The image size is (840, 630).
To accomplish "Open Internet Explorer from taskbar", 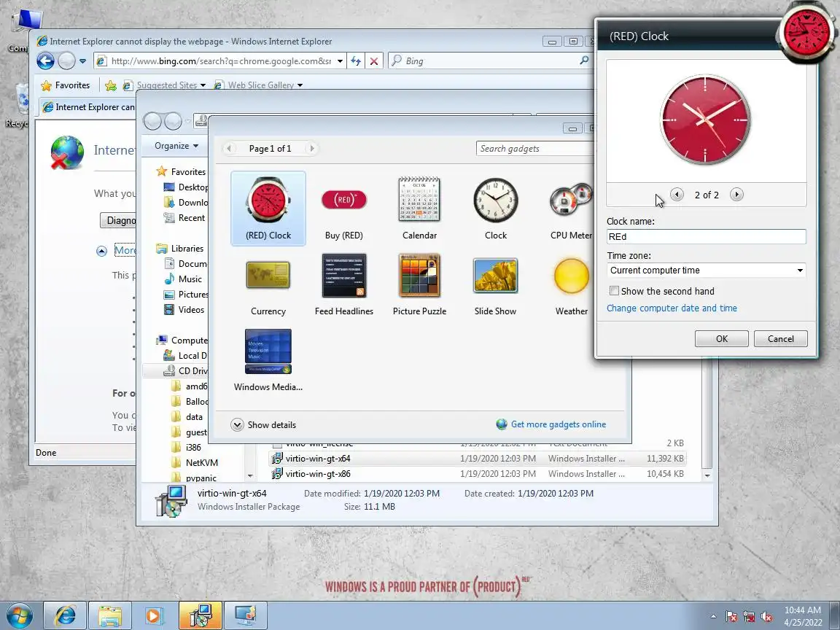I will [64, 616].
